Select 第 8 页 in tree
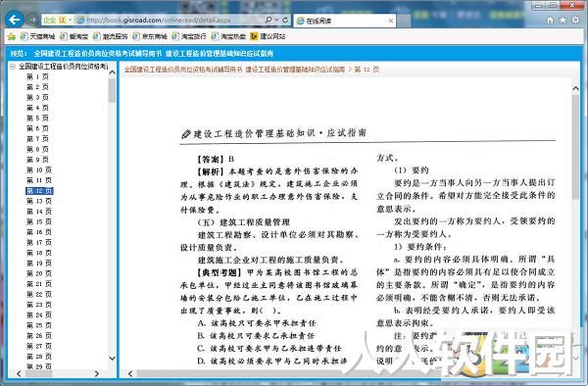Image resolution: width=588 pixels, height=386 pixels. pyautogui.click(x=37, y=149)
